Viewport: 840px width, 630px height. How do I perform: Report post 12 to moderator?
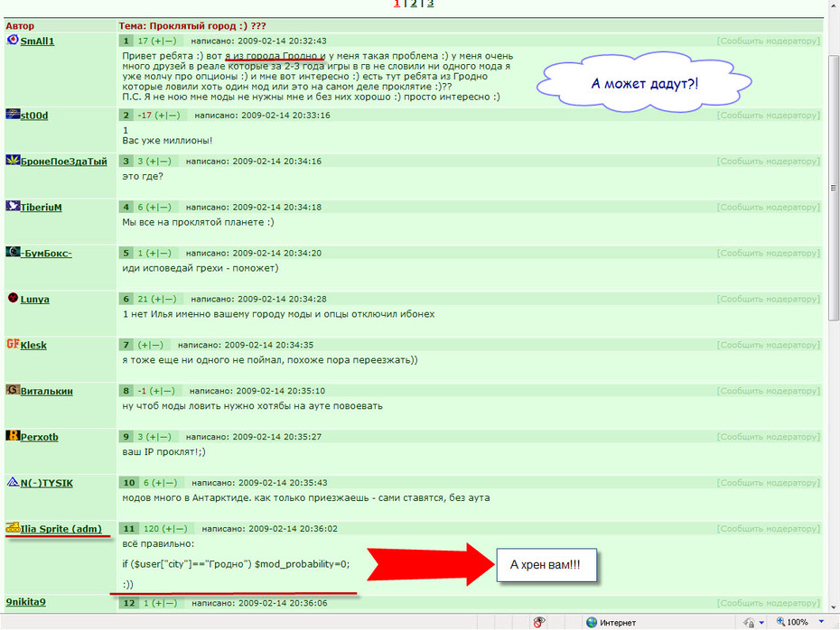pos(769,604)
